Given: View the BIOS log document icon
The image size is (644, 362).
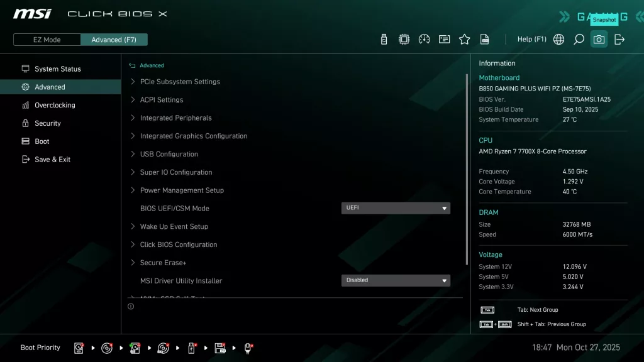Looking at the screenshot, I should (484, 39).
